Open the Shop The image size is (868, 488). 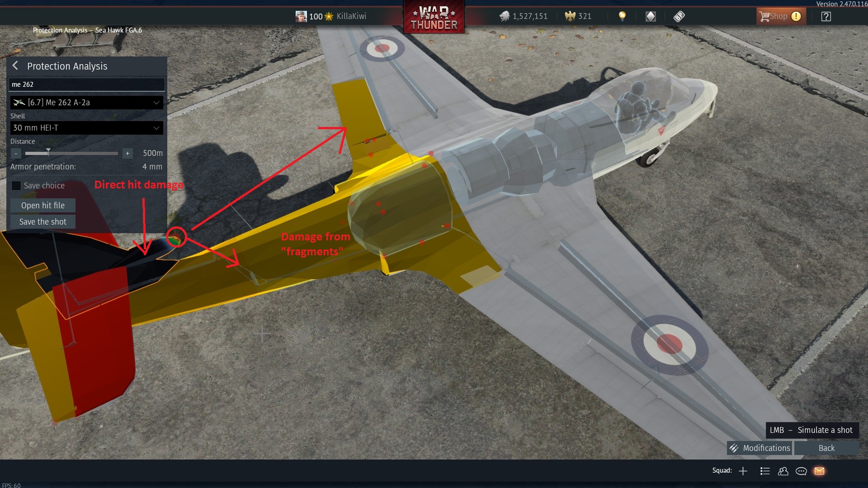[781, 16]
